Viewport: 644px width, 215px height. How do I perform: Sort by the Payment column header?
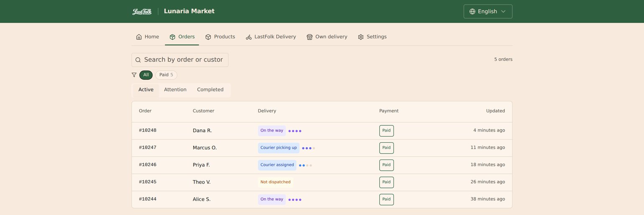click(x=389, y=111)
